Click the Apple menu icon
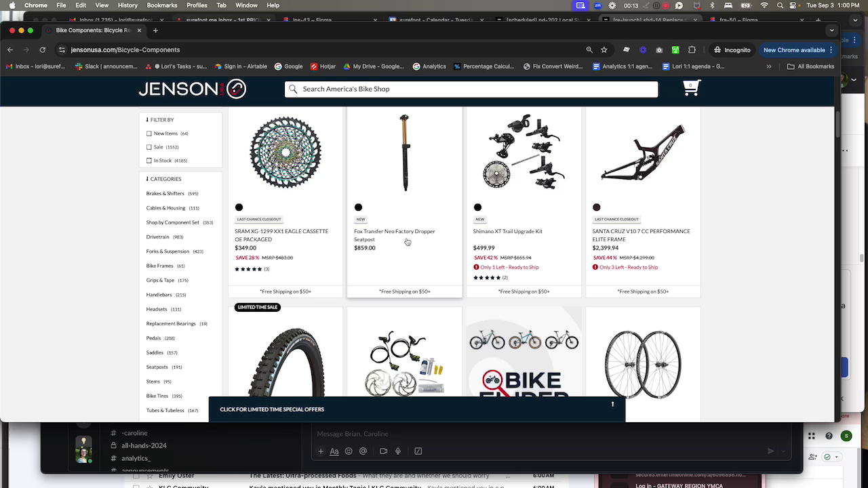This screenshot has height=488, width=868. pos(12,5)
